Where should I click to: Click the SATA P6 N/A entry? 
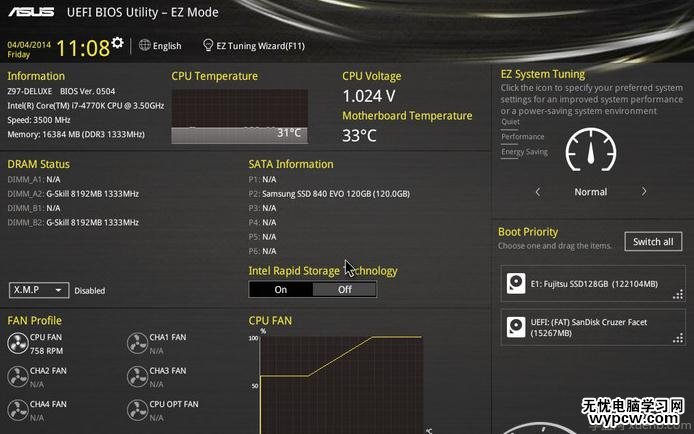click(262, 251)
